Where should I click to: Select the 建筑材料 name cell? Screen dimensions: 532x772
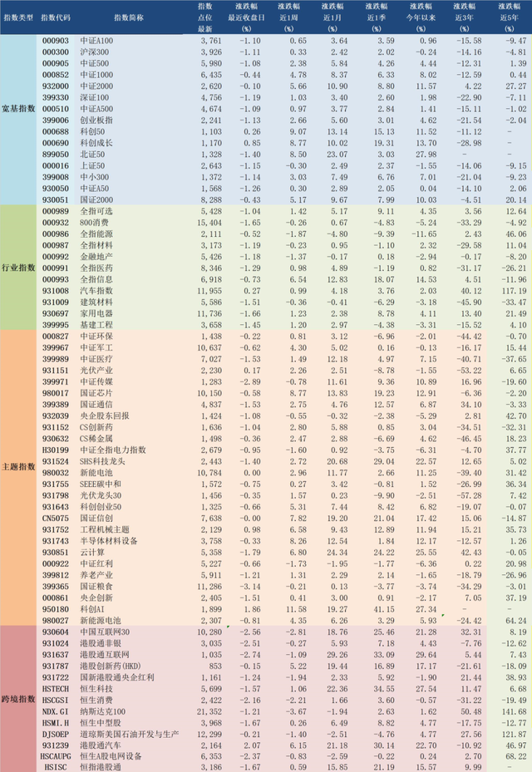[x=96, y=302]
